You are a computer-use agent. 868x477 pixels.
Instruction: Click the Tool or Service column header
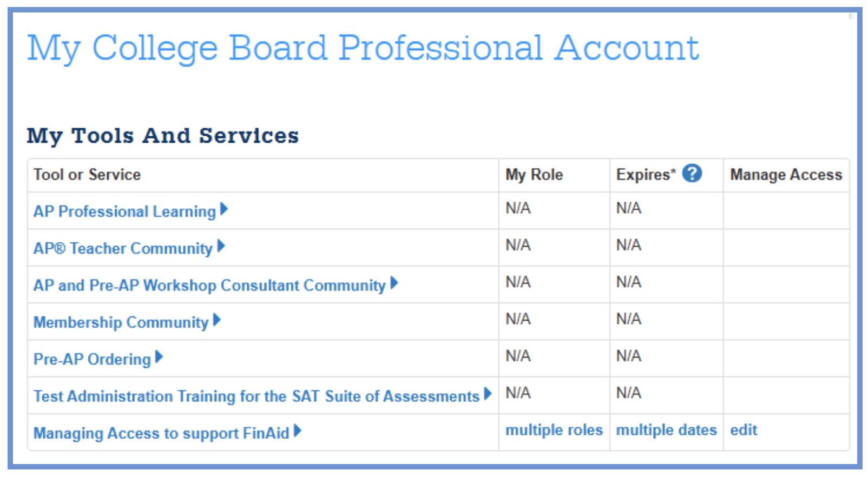tap(87, 175)
